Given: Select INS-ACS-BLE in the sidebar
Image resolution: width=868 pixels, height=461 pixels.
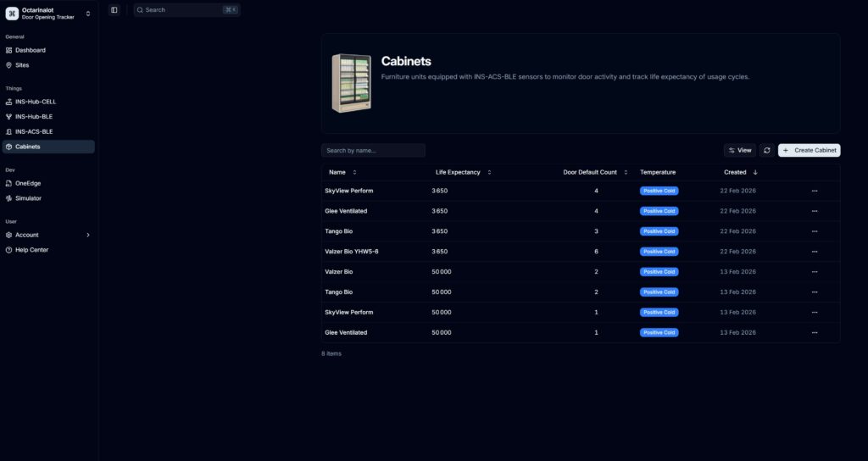Looking at the screenshot, I should click(34, 132).
